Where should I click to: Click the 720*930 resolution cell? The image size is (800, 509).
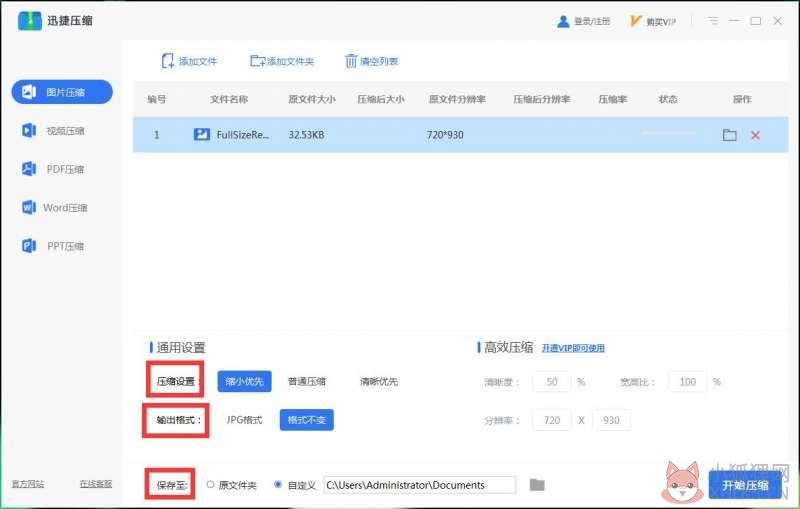click(x=445, y=135)
